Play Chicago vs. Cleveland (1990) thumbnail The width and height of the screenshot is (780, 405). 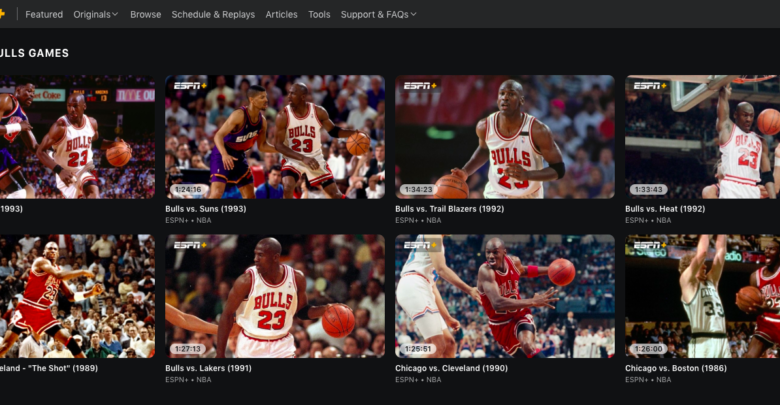click(x=504, y=296)
